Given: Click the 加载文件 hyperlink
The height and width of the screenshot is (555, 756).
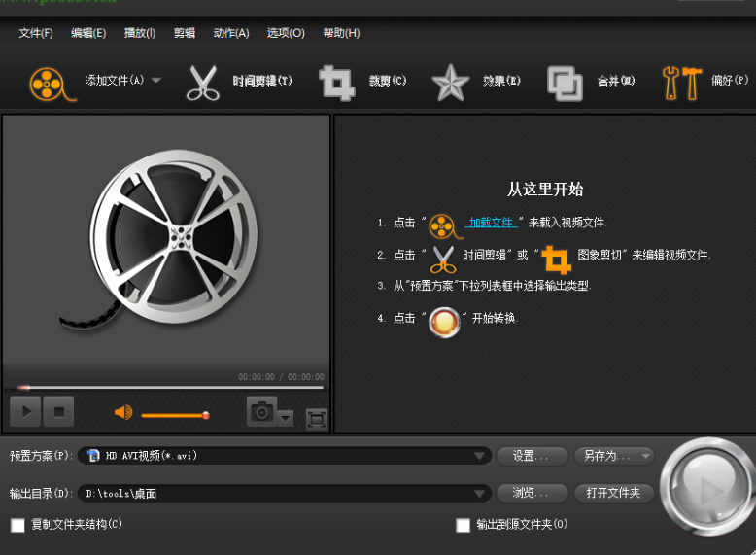Looking at the screenshot, I should (x=491, y=223).
